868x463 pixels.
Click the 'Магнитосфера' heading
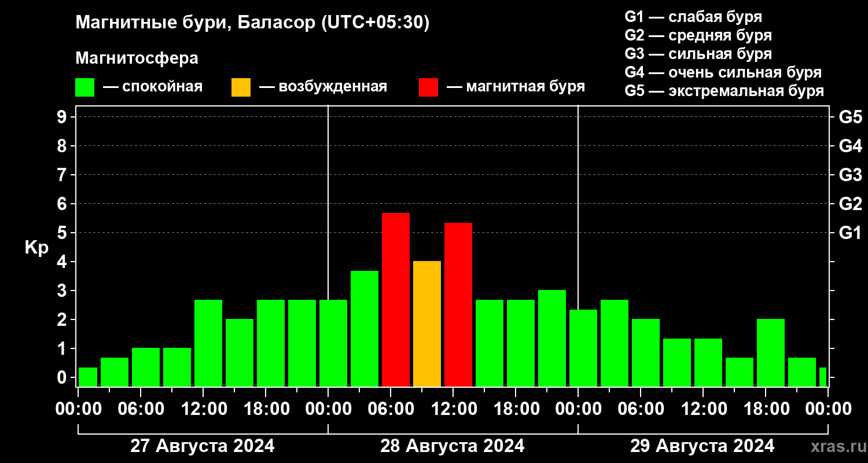click(x=137, y=58)
